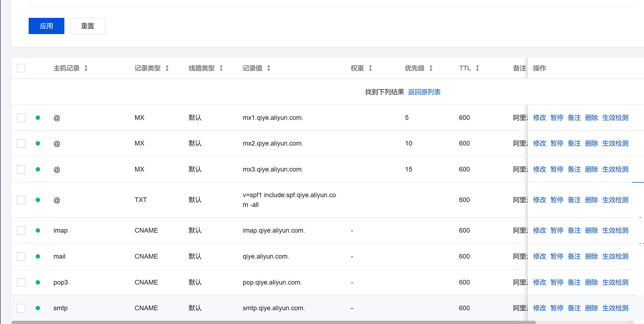Check the smtp record checkbox
The width and height of the screenshot is (644, 324).
coord(21,308)
